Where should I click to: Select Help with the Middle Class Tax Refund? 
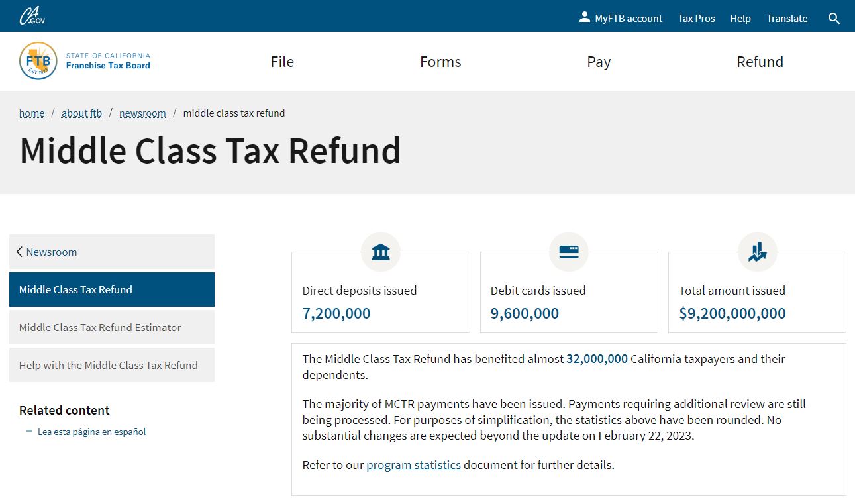[109, 365]
